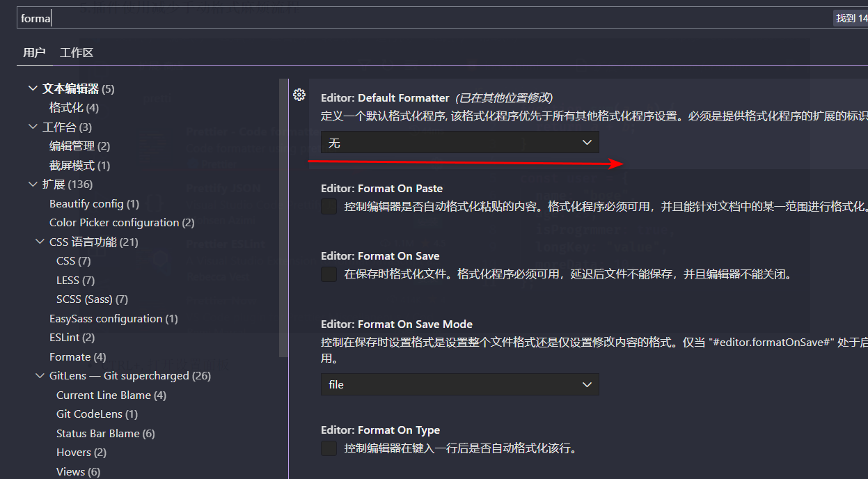Image resolution: width=868 pixels, height=479 pixels.
Task: Click the settings search field containing forma
Action: (423, 18)
